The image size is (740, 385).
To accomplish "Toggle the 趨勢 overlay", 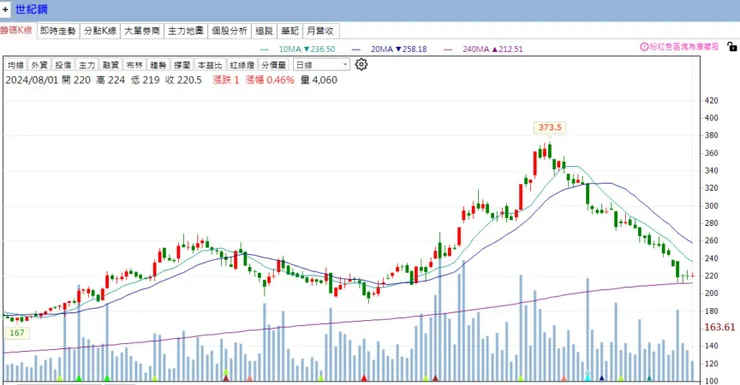I will (x=158, y=65).
